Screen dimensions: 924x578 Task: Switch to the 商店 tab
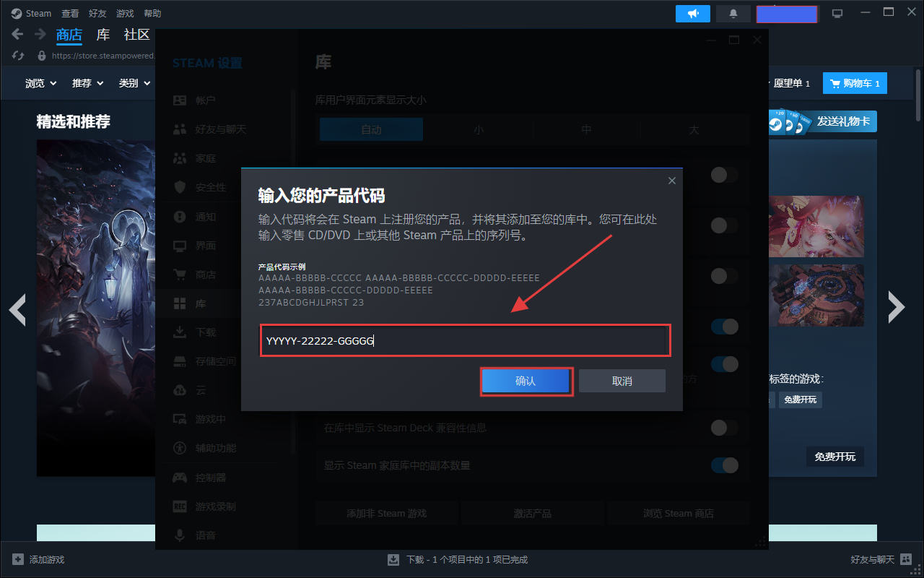[69, 35]
